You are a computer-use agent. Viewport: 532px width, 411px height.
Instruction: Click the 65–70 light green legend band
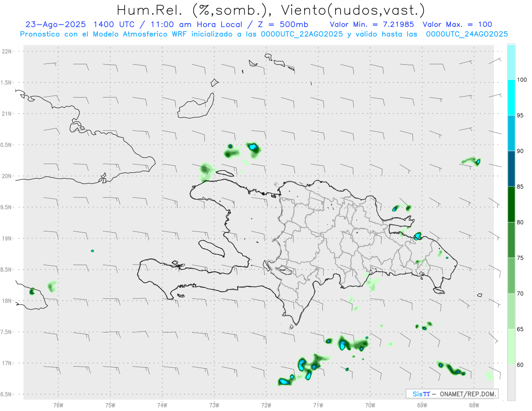511,311
